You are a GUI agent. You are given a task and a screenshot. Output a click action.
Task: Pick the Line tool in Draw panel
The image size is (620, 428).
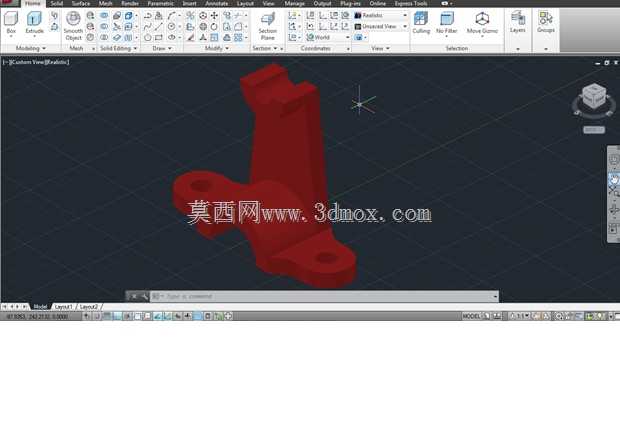tap(159, 27)
